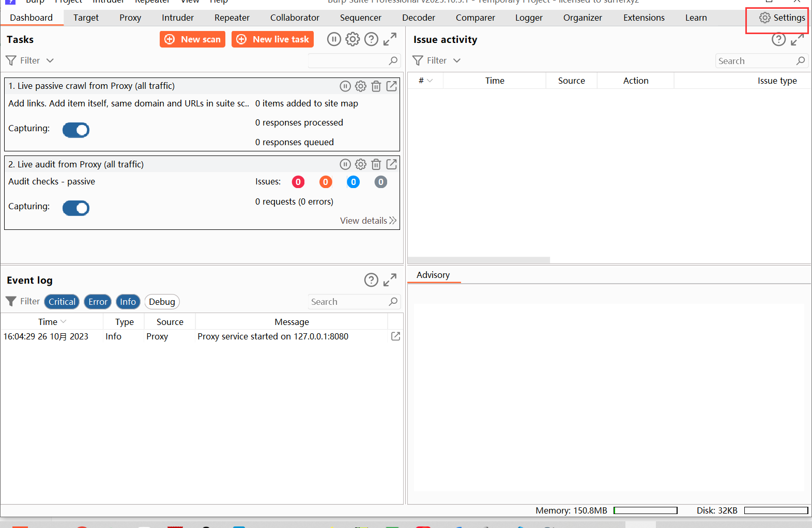Toggle the Critical event log filter
This screenshot has height=528, width=812.
(62, 302)
